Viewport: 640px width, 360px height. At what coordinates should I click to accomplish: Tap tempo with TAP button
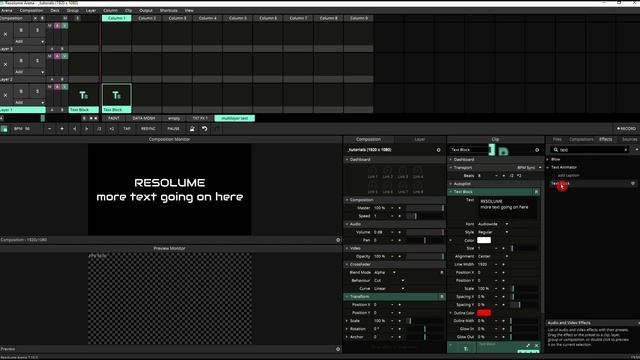[x=127, y=129]
